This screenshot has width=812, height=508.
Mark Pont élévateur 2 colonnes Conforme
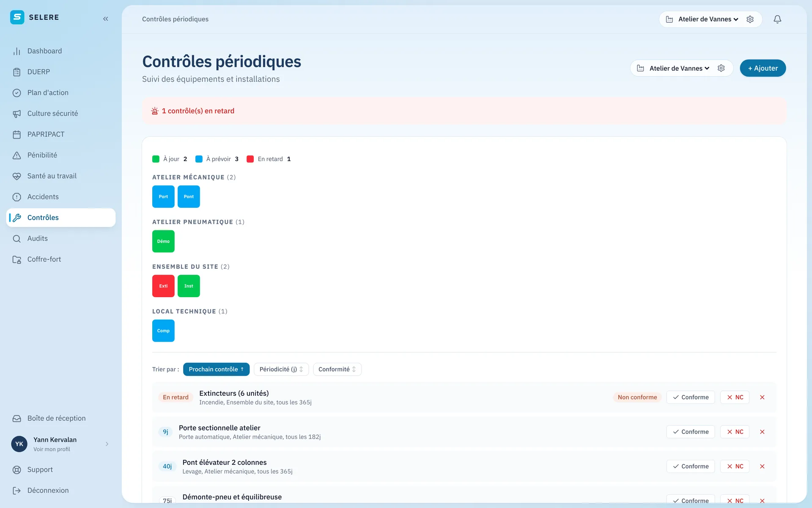pyautogui.click(x=691, y=466)
